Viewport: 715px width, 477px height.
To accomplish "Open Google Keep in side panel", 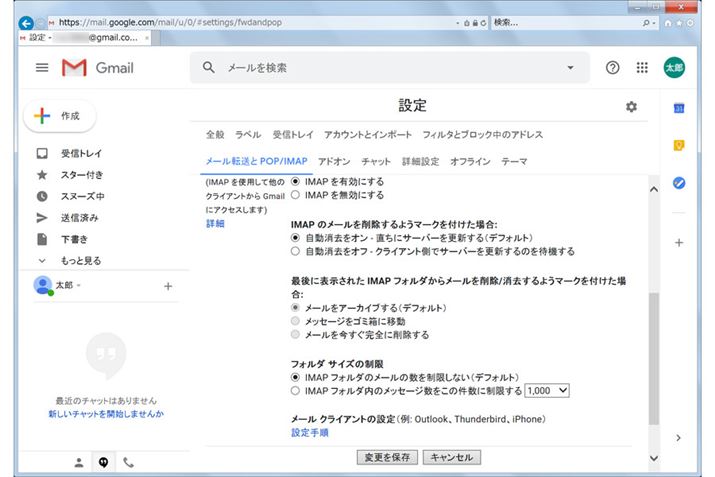I will pyautogui.click(x=678, y=145).
